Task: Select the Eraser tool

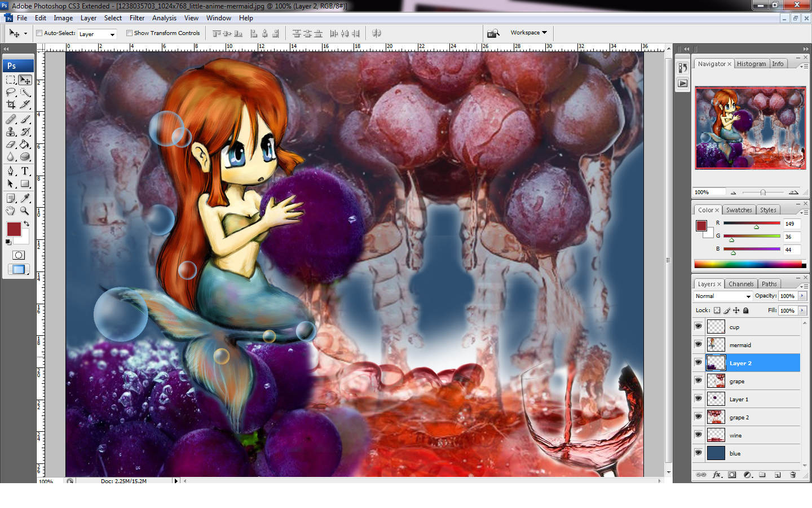Action: pyautogui.click(x=11, y=144)
